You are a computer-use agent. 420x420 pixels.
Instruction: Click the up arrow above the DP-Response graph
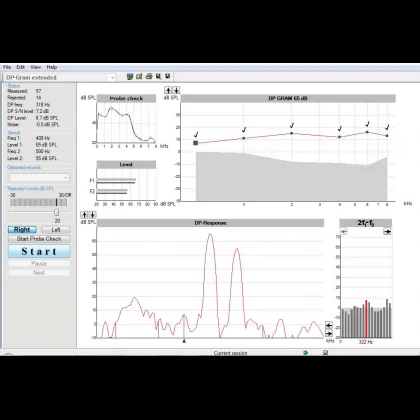coord(84,215)
